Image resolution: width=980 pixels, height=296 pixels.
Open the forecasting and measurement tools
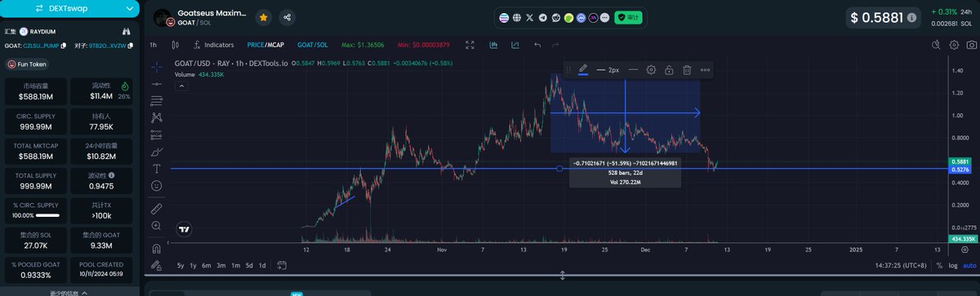click(x=157, y=135)
